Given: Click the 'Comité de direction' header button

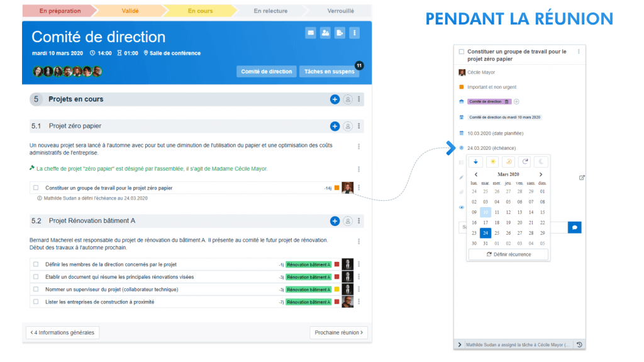Looking at the screenshot, I should coord(267,71).
